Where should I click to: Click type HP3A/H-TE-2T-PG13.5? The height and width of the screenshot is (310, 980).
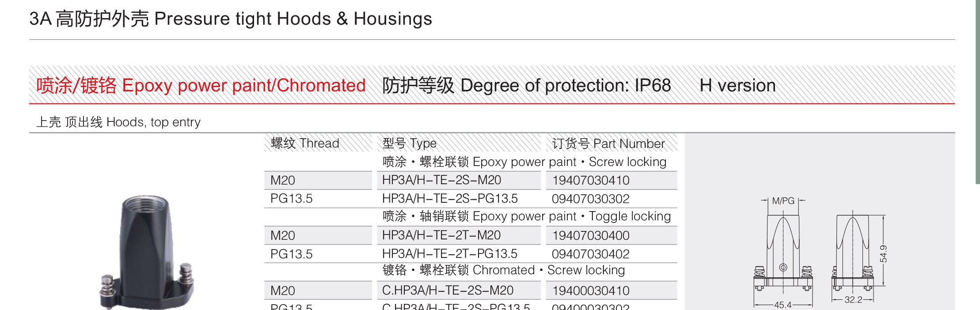pos(450,254)
